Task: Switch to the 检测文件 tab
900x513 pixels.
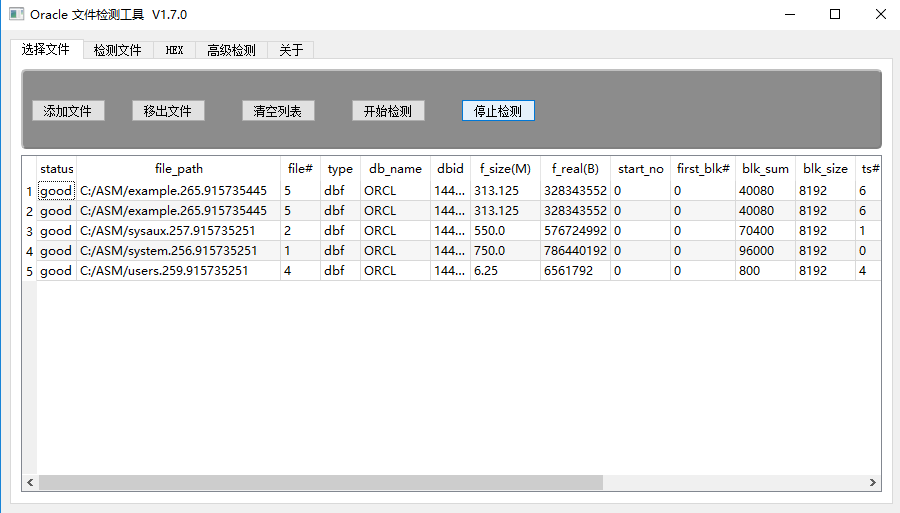Action: (x=117, y=50)
